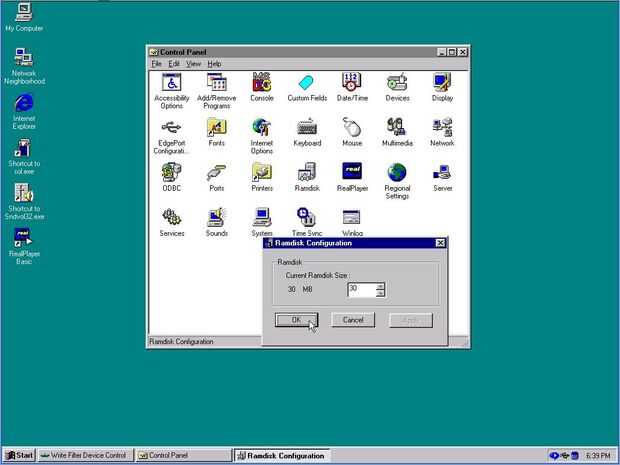Viewport: 620px width, 465px height.
Task: Select the Mouse icon
Action: 352,132
